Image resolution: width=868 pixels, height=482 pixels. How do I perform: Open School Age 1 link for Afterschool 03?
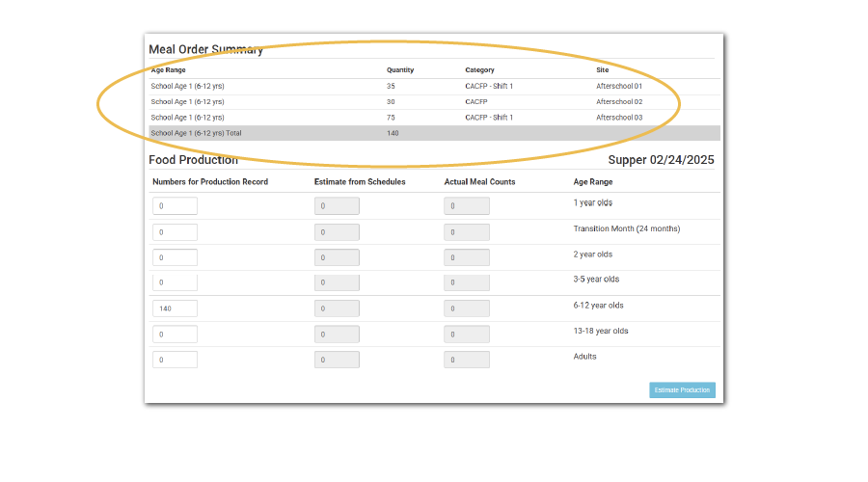(187, 118)
